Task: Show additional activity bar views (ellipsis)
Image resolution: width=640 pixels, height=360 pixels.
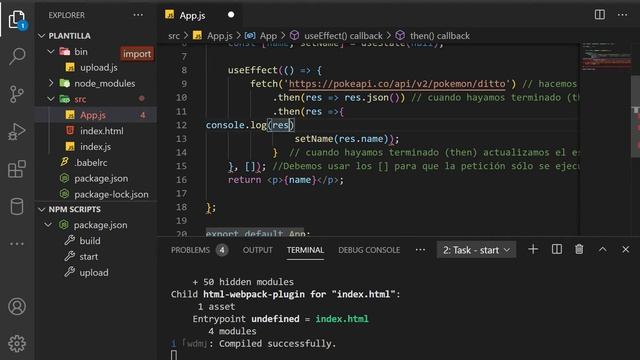Action: tap(17, 244)
